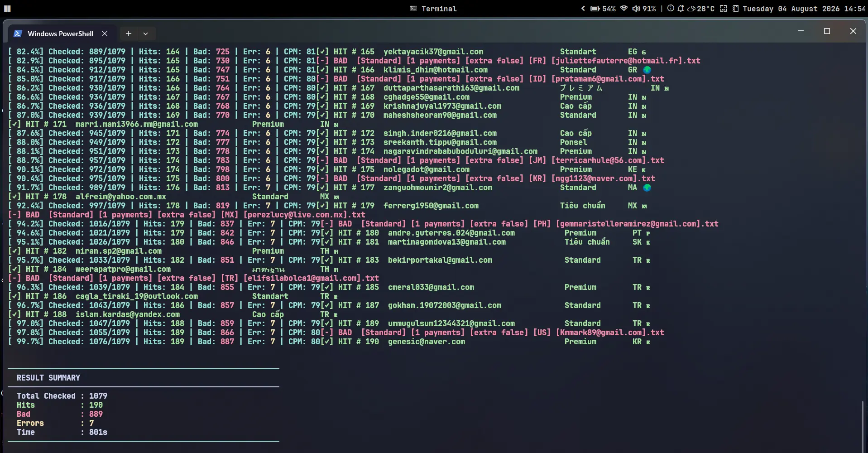The height and width of the screenshot is (453, 868).
Task: Maximize the PowerShell window
Action: pos(827,31)
